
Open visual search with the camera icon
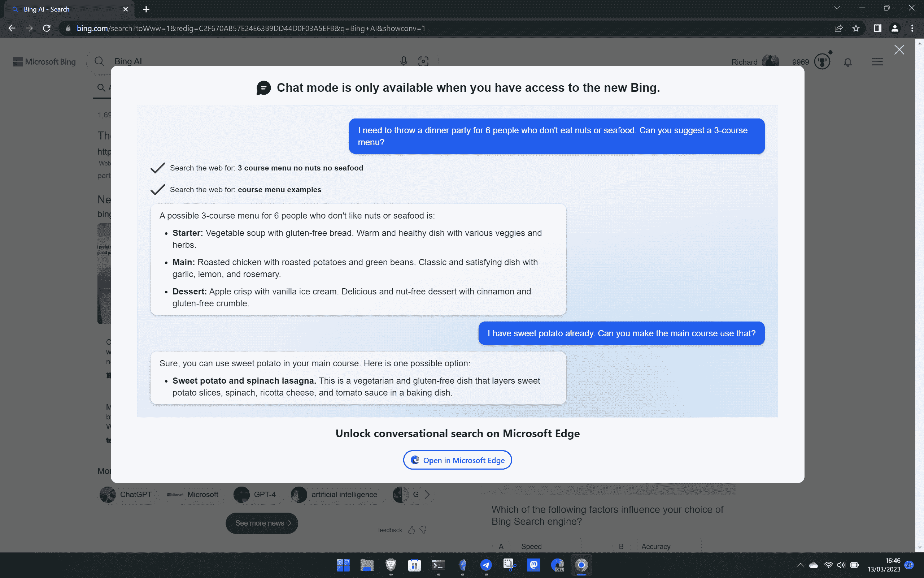[423, 61]
